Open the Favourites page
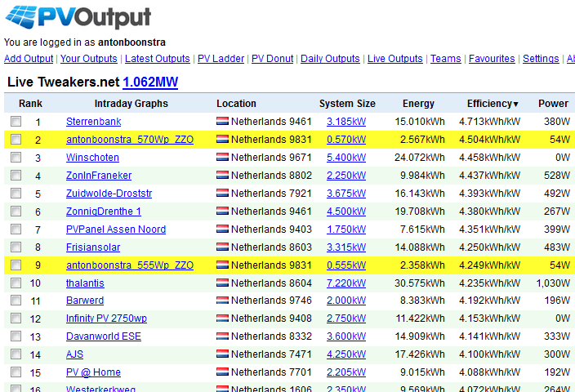The height and width of the screenshot is (392, 575). (x=492, y=59)
